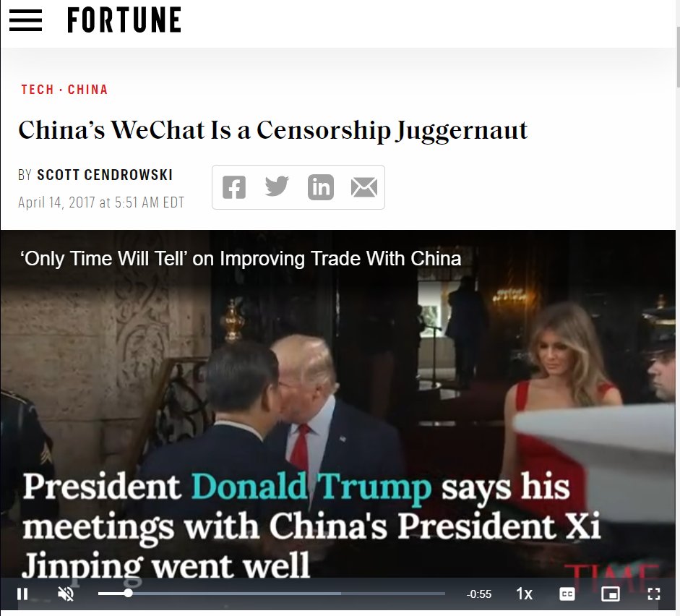
Task: Share article on Facebook
Action: 233,187
